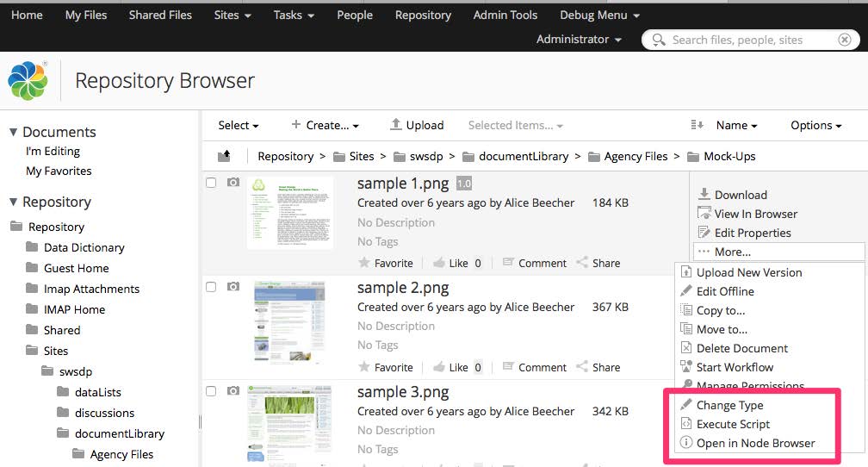Expand the Options dropdown menu

815,126
